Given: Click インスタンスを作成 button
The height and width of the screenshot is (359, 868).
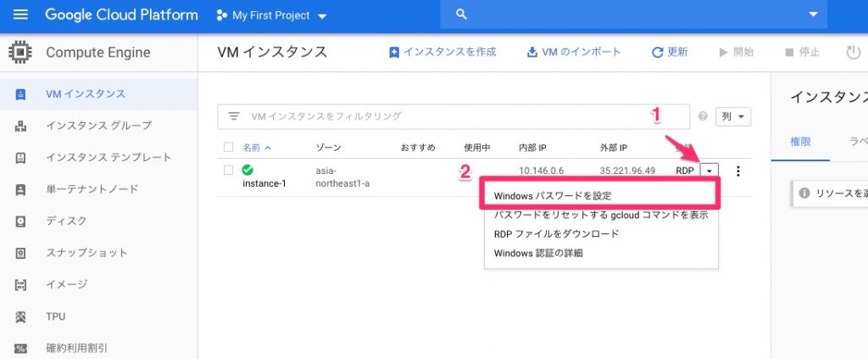Looking at the screenshot, I should pyautogui.click(x=442, y=53).
